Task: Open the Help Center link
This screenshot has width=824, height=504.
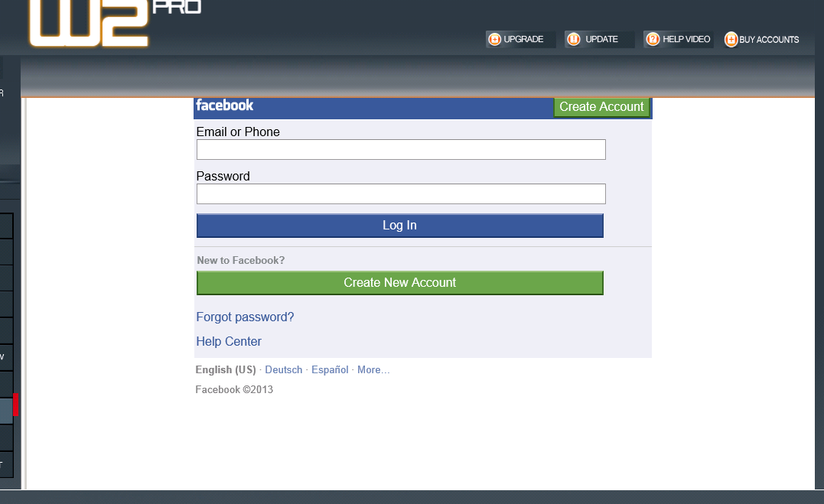Action: coord(229,342)
